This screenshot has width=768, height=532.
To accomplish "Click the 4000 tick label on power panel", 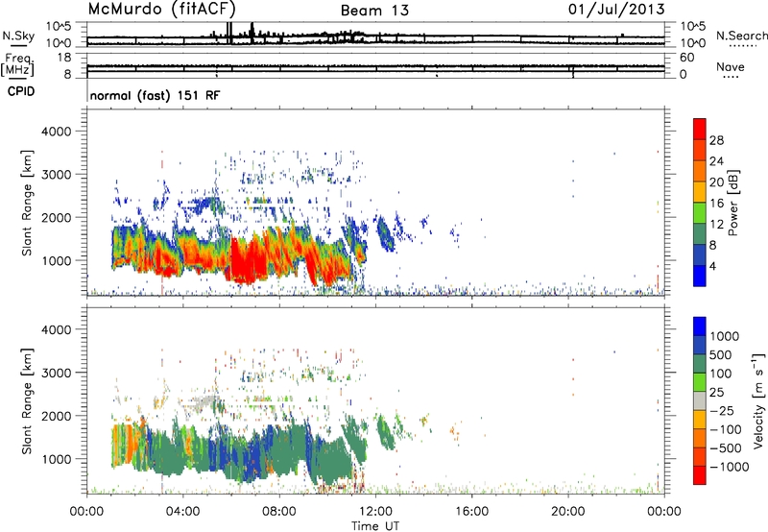I will (57, 132).
